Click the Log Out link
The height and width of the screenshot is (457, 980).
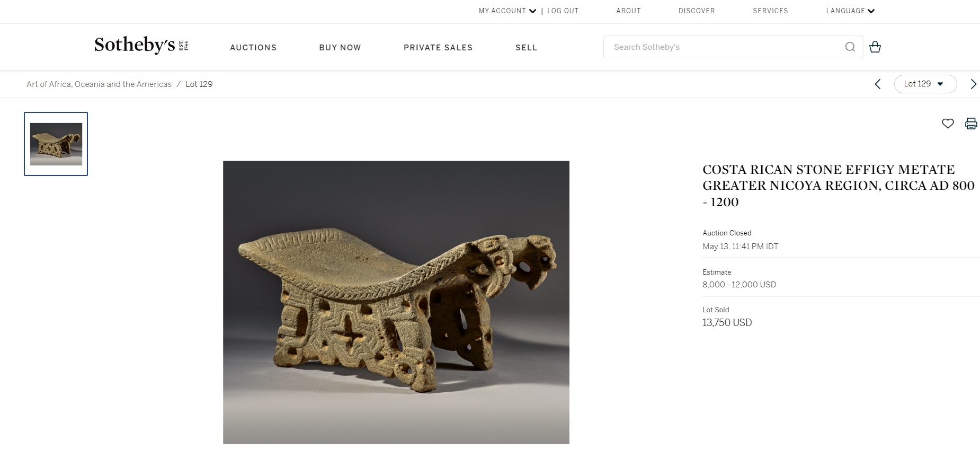[563, 11]
